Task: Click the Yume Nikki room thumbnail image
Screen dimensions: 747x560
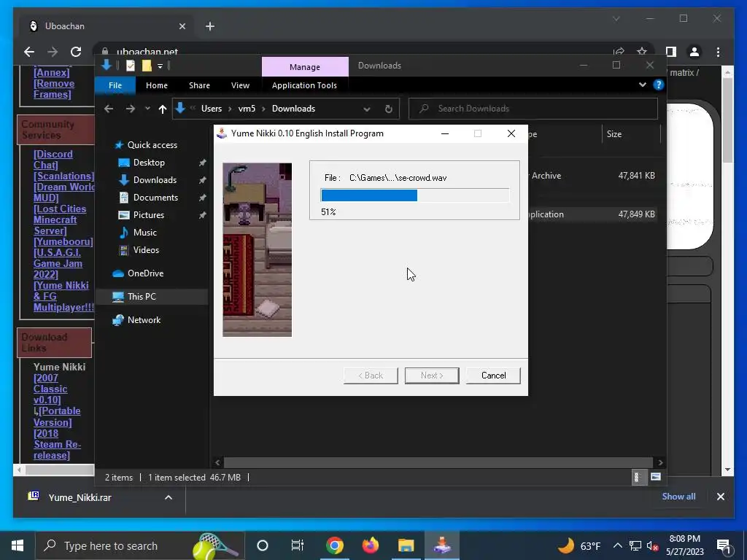Action: pos(258,250)
